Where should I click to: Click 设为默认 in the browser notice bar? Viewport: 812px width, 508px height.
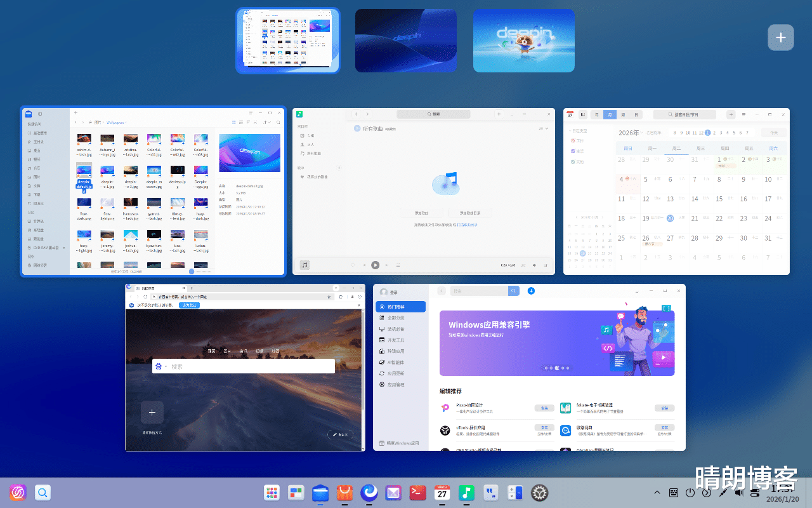pos(189,305)
